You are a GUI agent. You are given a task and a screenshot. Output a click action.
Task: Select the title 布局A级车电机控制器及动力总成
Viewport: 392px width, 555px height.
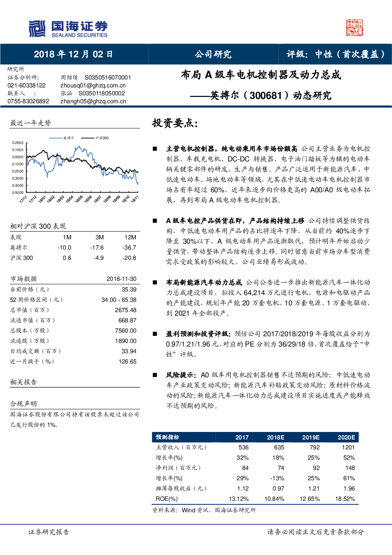coord(261,75)
